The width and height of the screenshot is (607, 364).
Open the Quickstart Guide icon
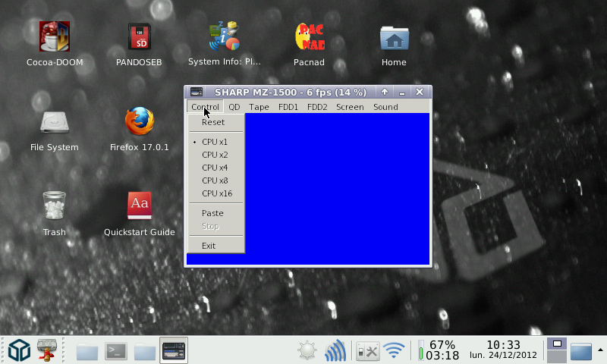tap(140, 206)
